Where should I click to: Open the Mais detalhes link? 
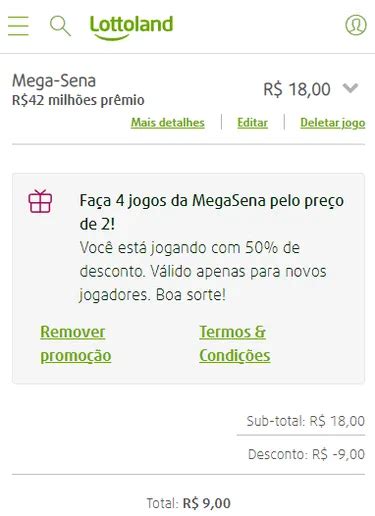coord(168,123)
